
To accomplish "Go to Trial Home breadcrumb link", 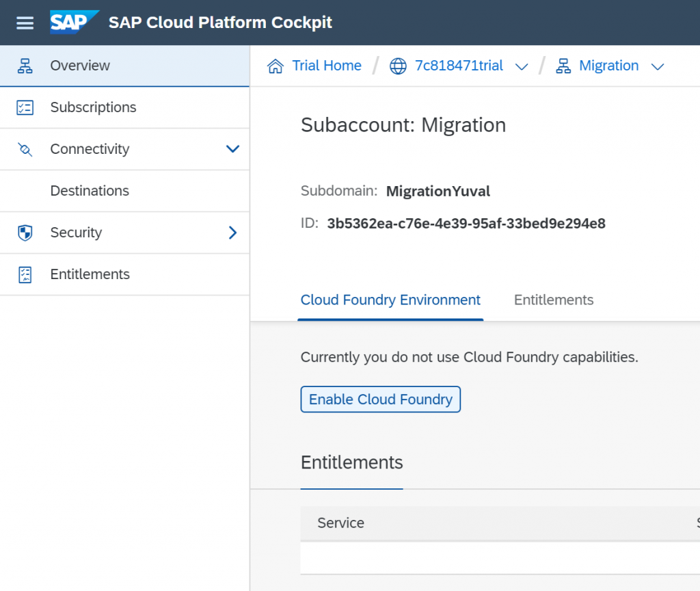I will pyautogui.click(x=327, y=66).
